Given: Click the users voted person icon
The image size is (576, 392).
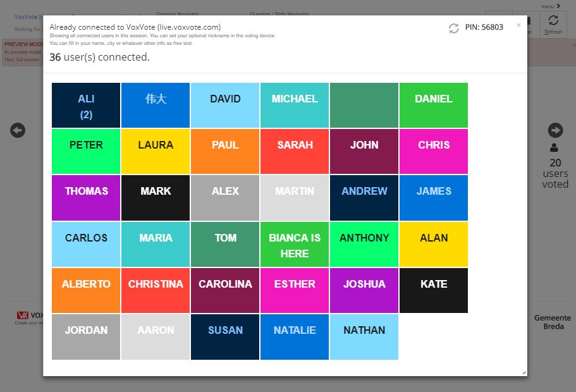Looking at the screenshot, I should (555, 148).
